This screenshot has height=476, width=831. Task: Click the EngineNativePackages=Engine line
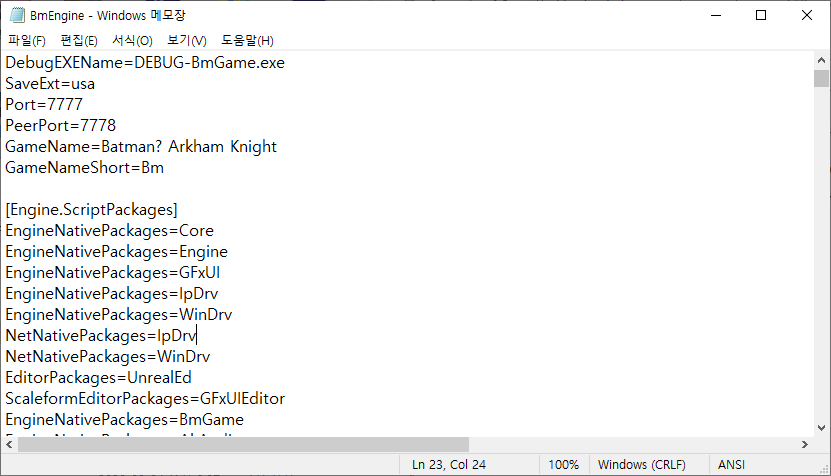pyautogui.click(x=117, y=252)
